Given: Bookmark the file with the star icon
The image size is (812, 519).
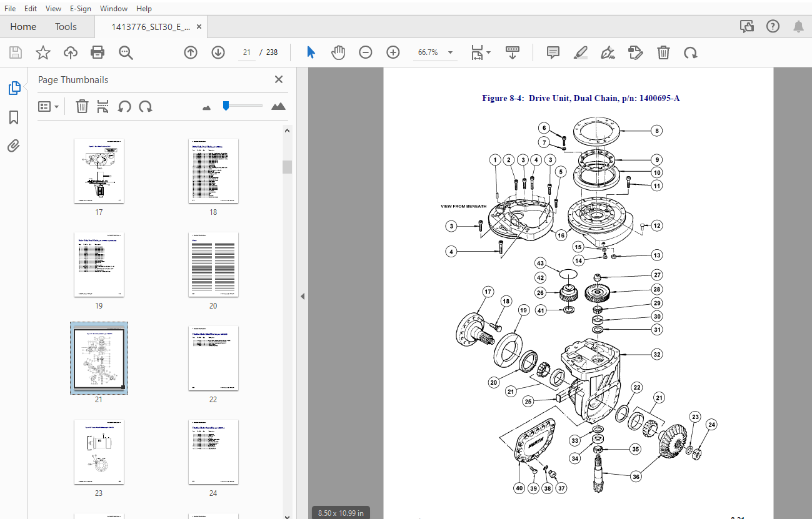Looking at the screenshot, I should tap(43, 52).
